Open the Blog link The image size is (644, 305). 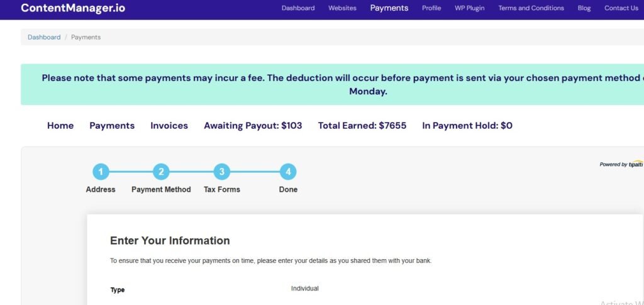pos(584,8)
